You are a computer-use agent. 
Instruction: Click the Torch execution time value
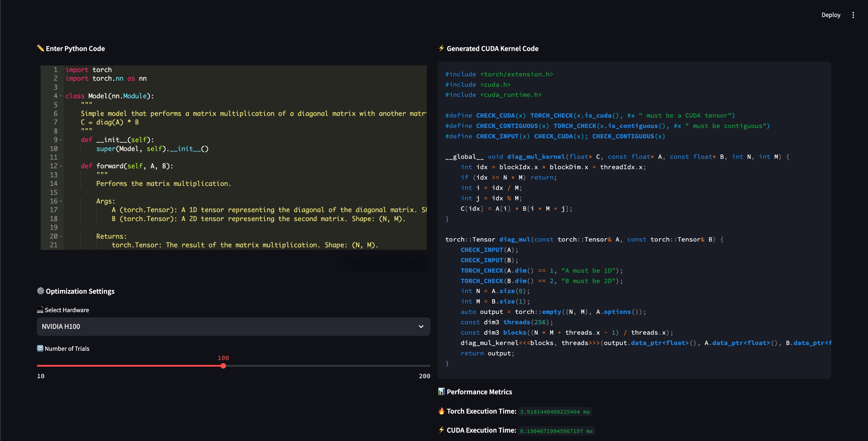coord(555,412)
